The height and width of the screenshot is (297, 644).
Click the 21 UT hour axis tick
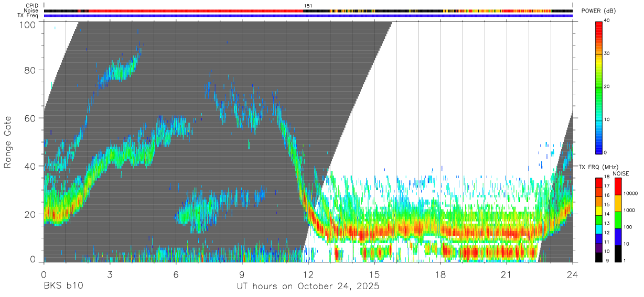tap(507, 273)
